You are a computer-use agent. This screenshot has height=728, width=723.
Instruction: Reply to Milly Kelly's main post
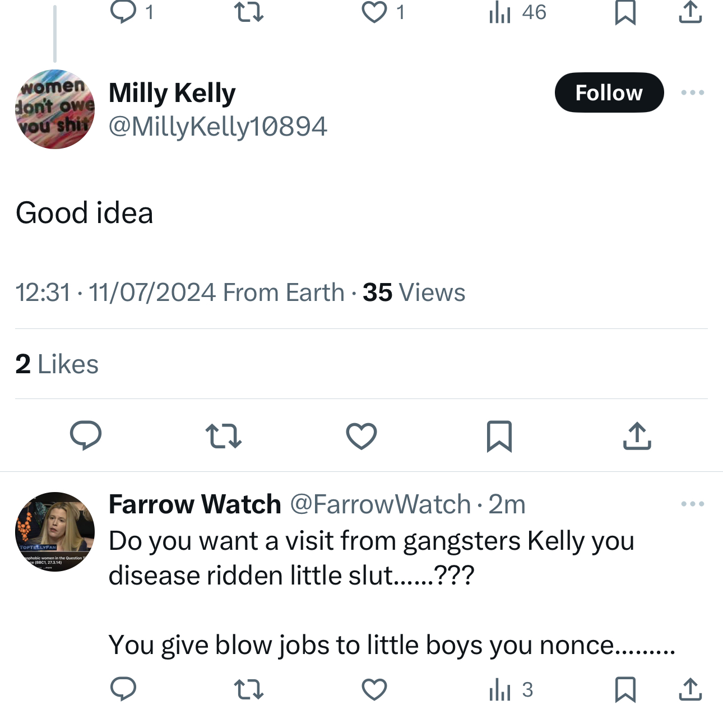coord(86,435)
